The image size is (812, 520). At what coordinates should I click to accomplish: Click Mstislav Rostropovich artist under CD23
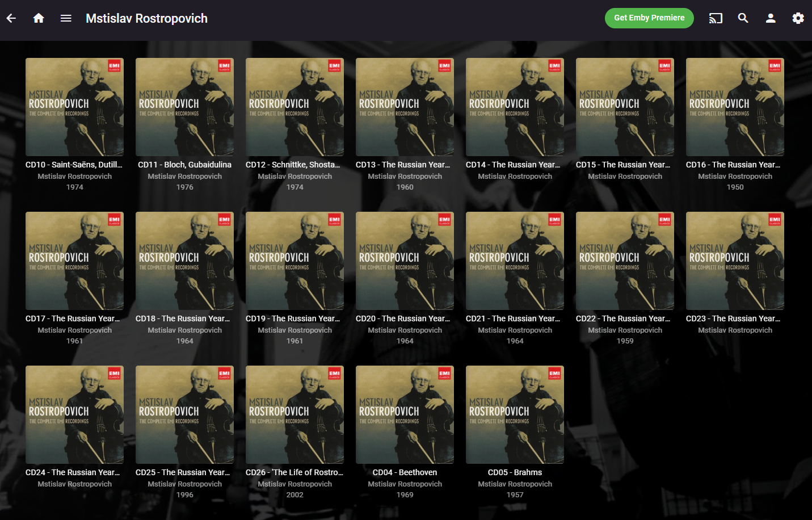click(x=735, y=330)
